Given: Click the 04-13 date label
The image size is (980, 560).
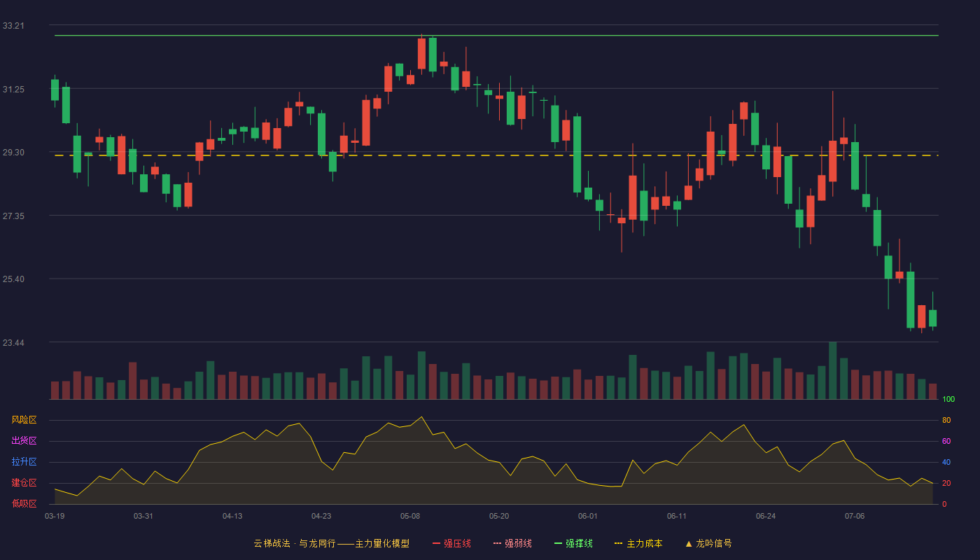Looking at the screenshot, I should [x=232, y=516].
